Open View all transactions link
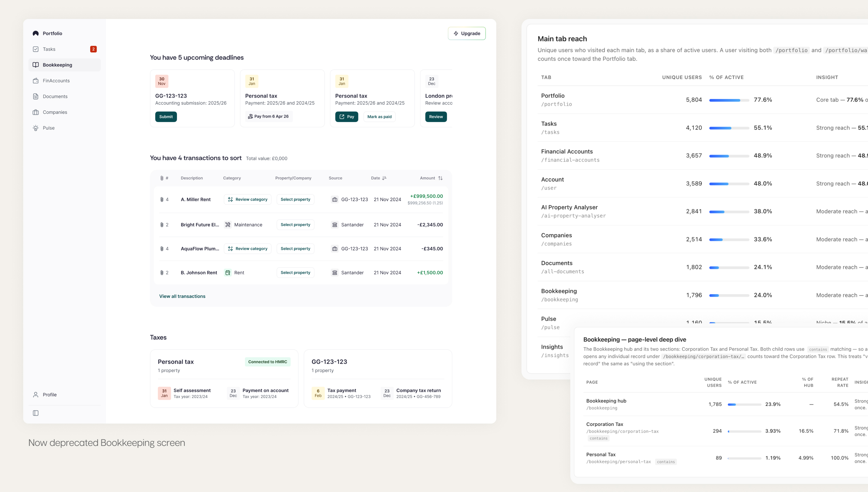The image size is (868, 492). pos(182,296)
